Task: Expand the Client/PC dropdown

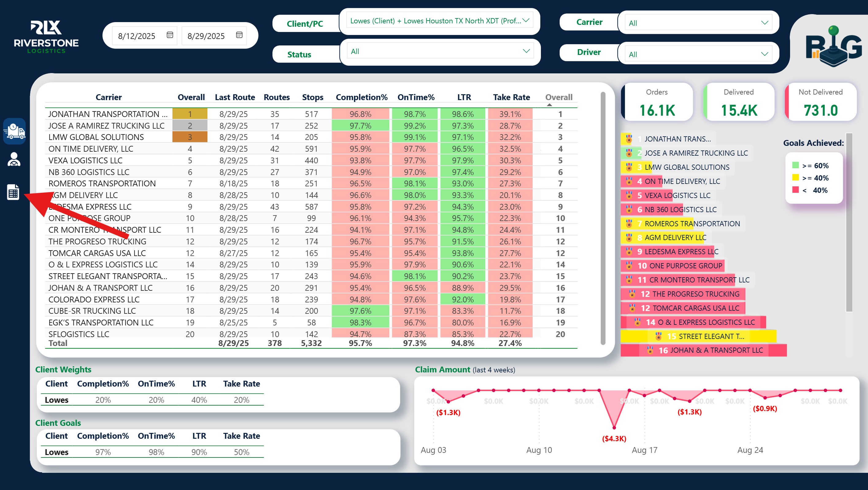Action: click(x=526, y=21)
